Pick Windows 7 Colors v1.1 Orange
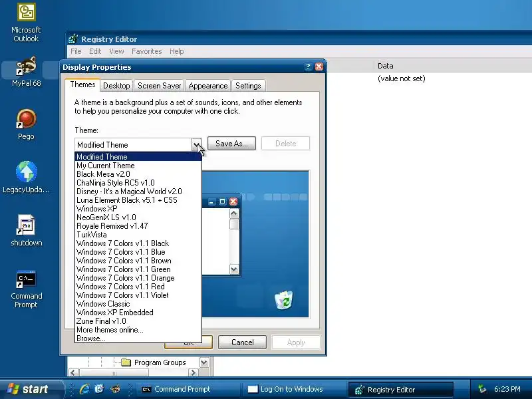Screen dimensions: 532x399 pyautogui.click(x=138, y=278)
